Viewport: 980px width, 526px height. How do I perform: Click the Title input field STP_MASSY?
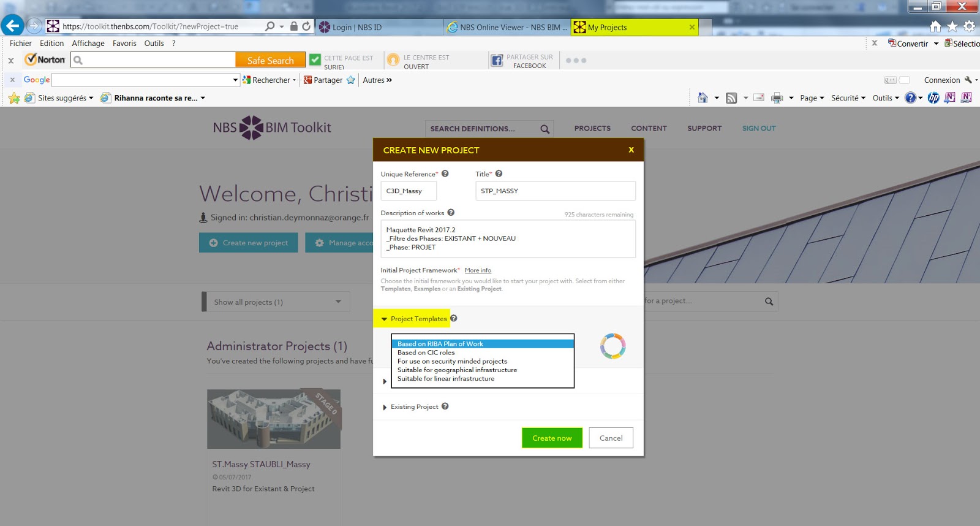[x=555, y=191]
